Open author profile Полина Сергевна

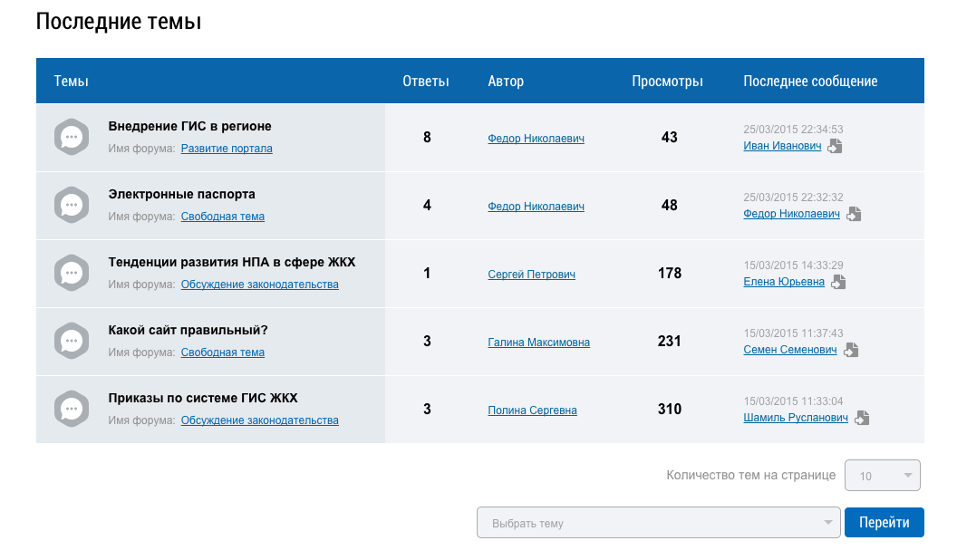point(532,410)
